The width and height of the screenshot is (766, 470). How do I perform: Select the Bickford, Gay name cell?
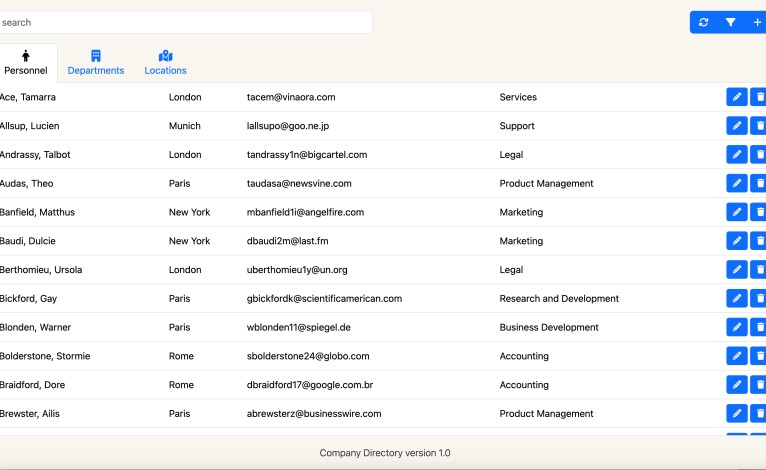(x=28, y=299)
